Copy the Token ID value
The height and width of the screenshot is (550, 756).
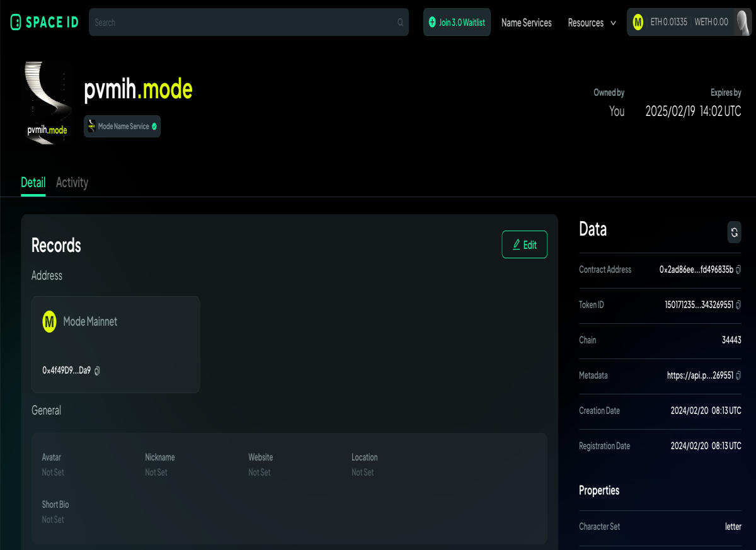738,305
